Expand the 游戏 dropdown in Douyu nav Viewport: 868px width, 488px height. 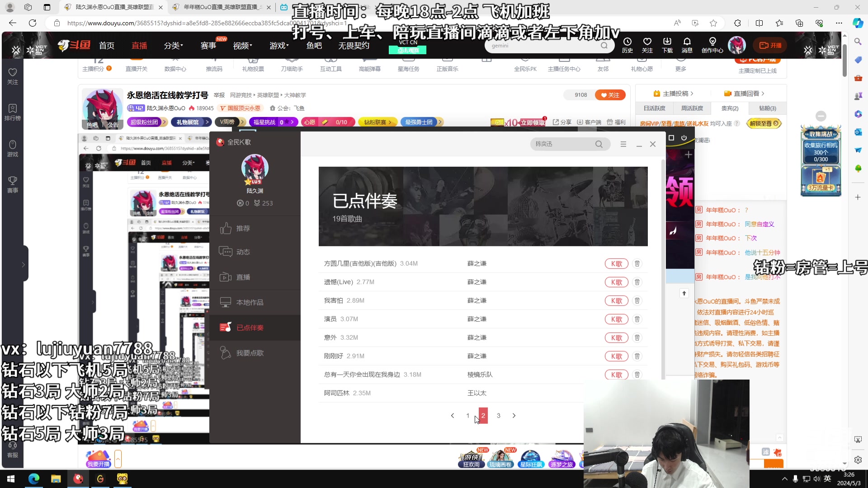pyautogui.click(x=279, y=46)
